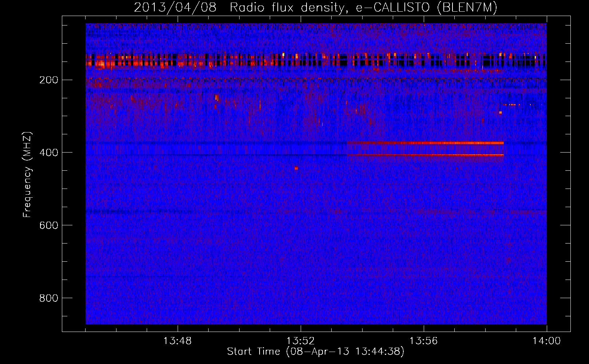Click the 13:48 time tick label
The image size is (589, 364).
point(177,341)
